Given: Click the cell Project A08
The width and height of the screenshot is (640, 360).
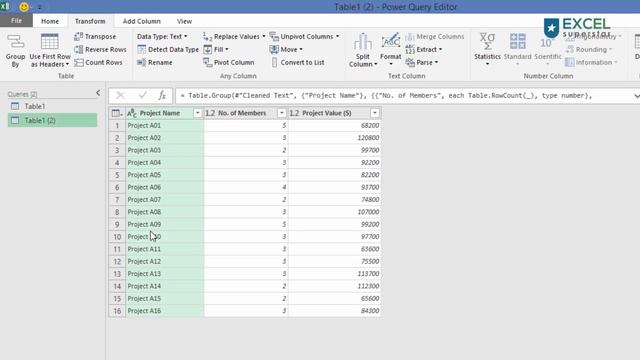Looking at the screenshot, I should [165, 212].
